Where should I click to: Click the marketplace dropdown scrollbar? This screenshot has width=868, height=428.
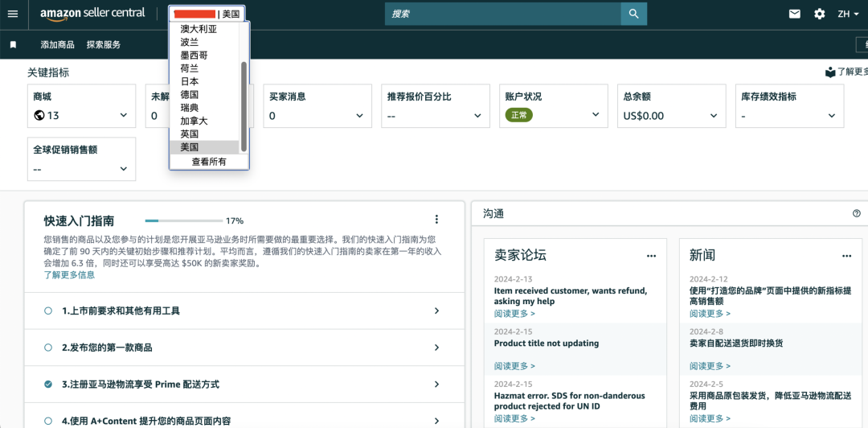(244, 106)
